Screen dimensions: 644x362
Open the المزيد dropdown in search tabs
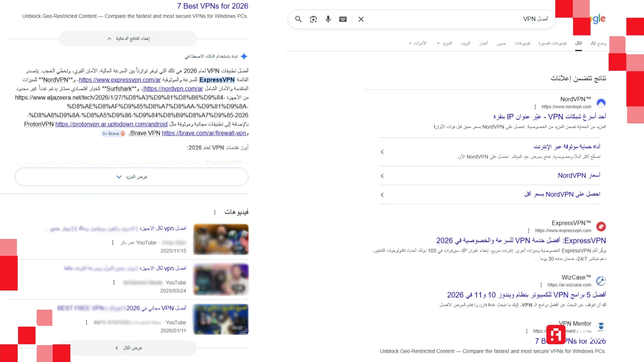[444, 43]
